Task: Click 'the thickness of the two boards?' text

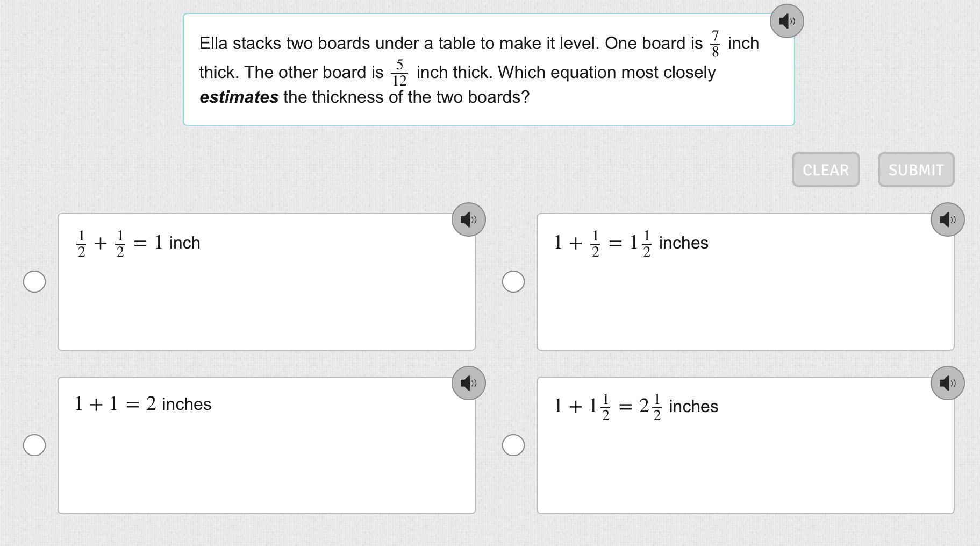Action: click(x=406, y=97)
